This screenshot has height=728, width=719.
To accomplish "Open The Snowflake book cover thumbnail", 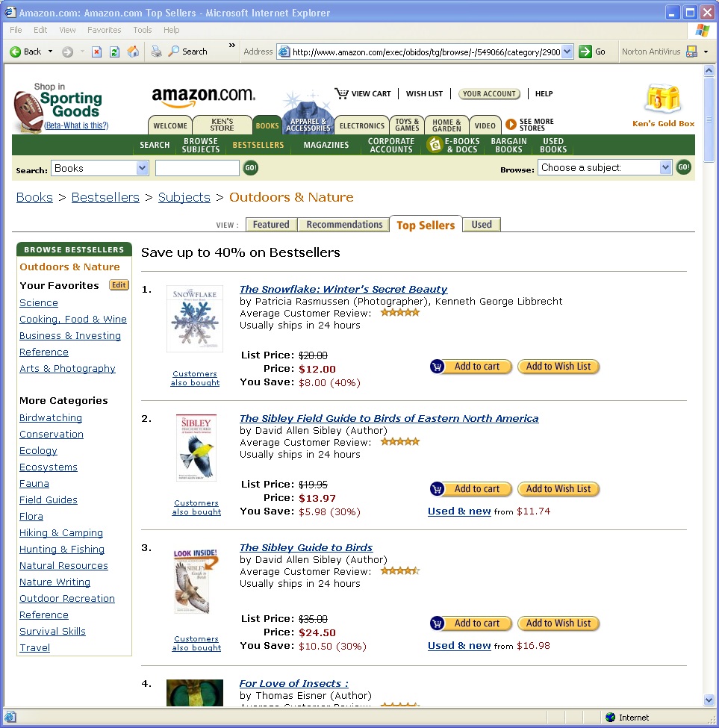I will tap(195, 319).
